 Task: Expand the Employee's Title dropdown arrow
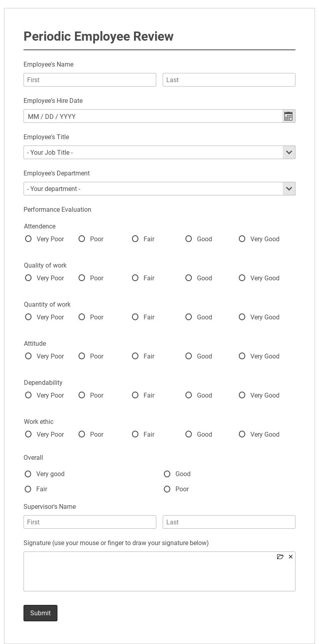289,152
